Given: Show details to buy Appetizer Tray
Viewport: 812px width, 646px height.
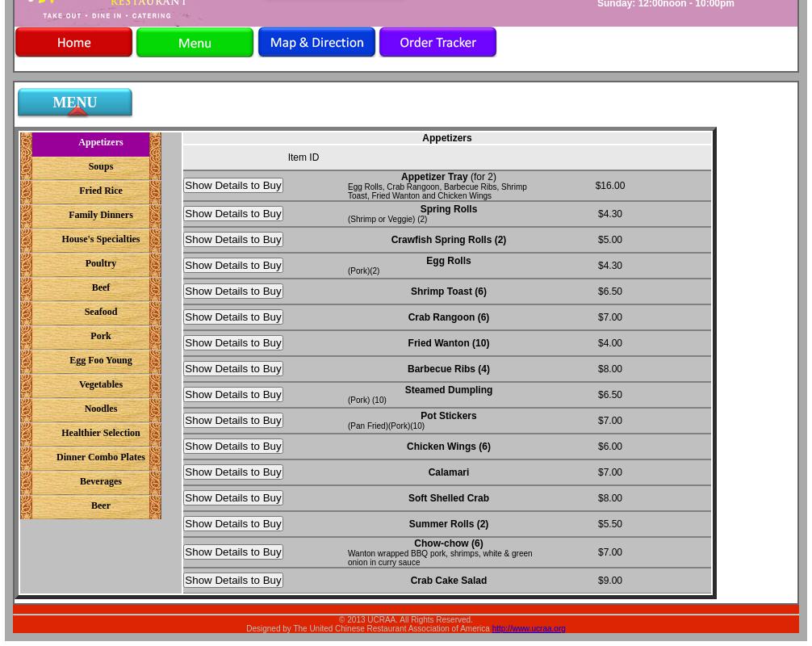Looking at the screenshot, I should (233, 186).
